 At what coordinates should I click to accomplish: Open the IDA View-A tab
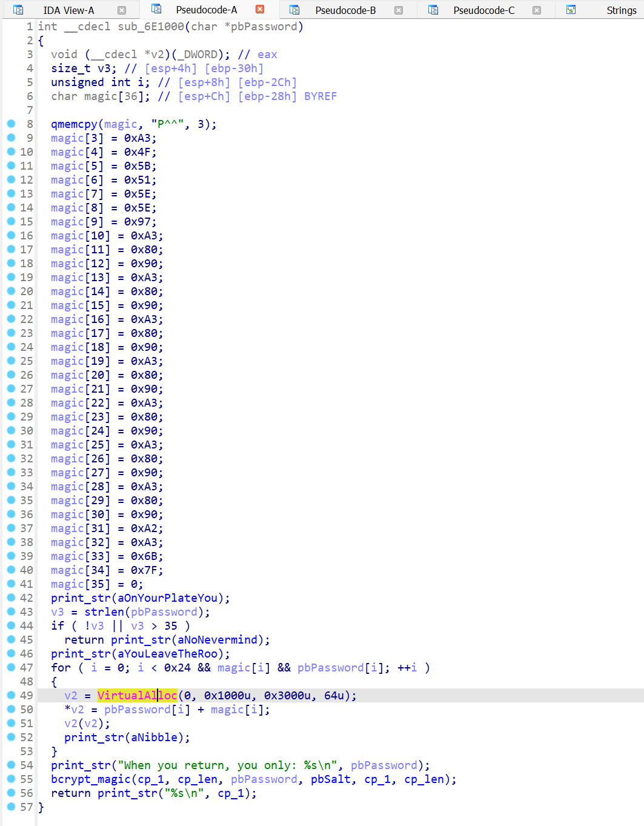[x=68, y=10]
